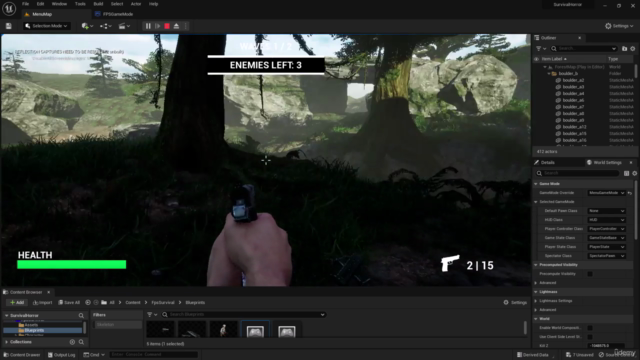Click the World Settings search field
Image resolution: width=640 pixels, height=360 pixels.
(x=578, y=173)
